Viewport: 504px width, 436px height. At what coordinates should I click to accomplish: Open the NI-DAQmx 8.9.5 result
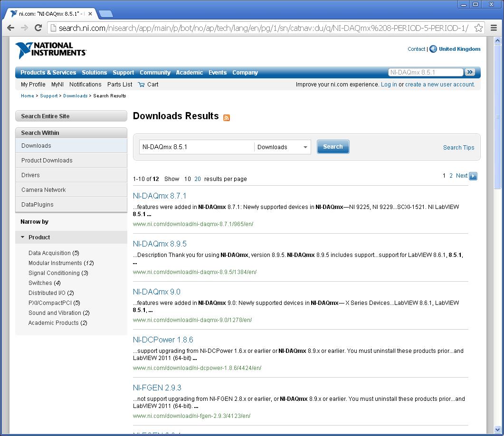click(x=160, y=244)
